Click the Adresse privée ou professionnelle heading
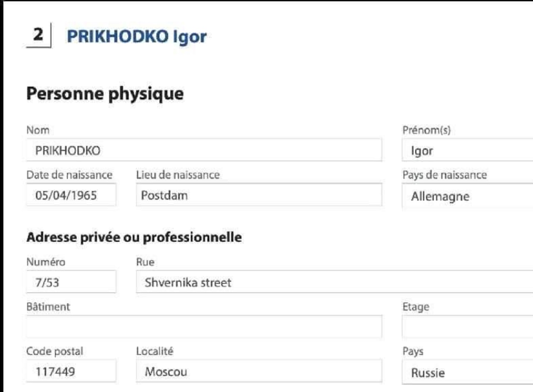Viewport: 533px width, 392px height. [x=134, y=237]
